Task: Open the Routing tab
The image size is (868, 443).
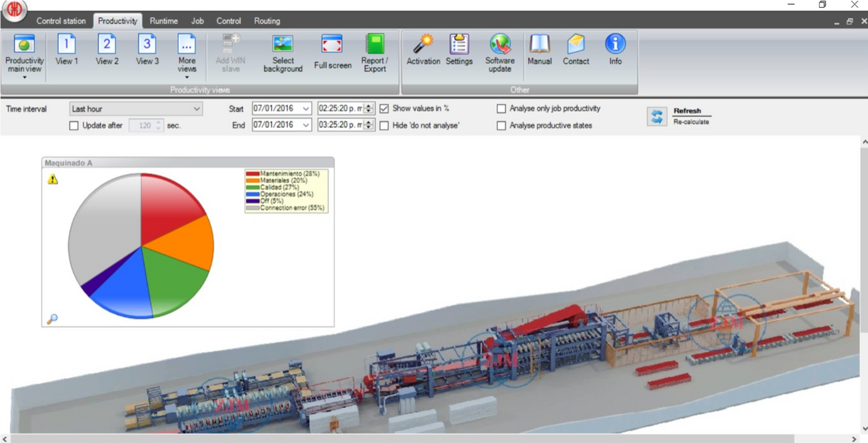Action: click(267, 21)
